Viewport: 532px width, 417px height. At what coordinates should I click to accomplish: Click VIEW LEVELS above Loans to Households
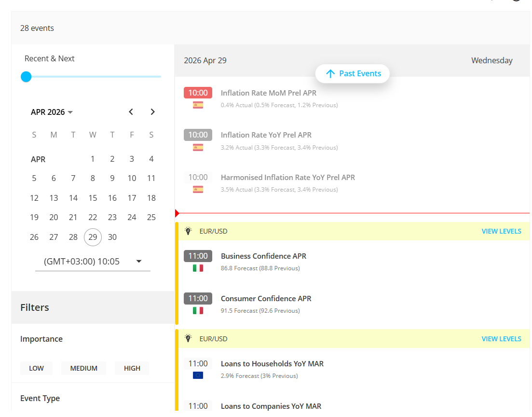tap(501, 339)
